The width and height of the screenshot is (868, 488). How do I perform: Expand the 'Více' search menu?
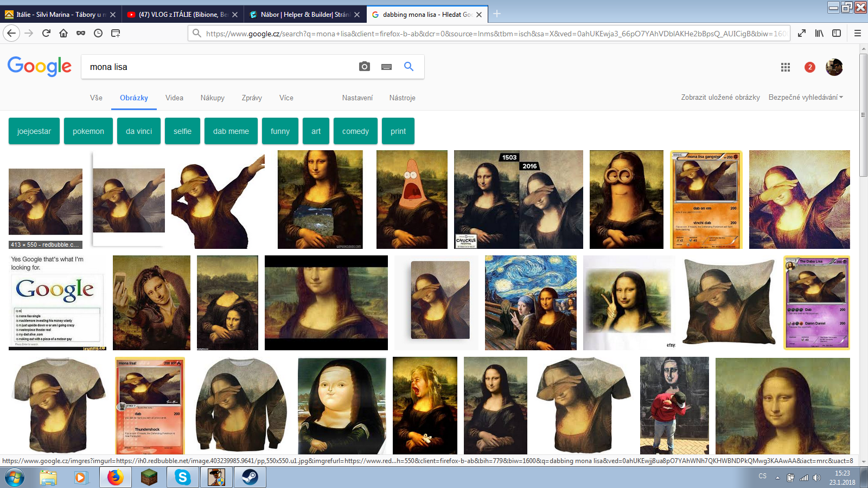pyautogui.click(x=286, y=98)
